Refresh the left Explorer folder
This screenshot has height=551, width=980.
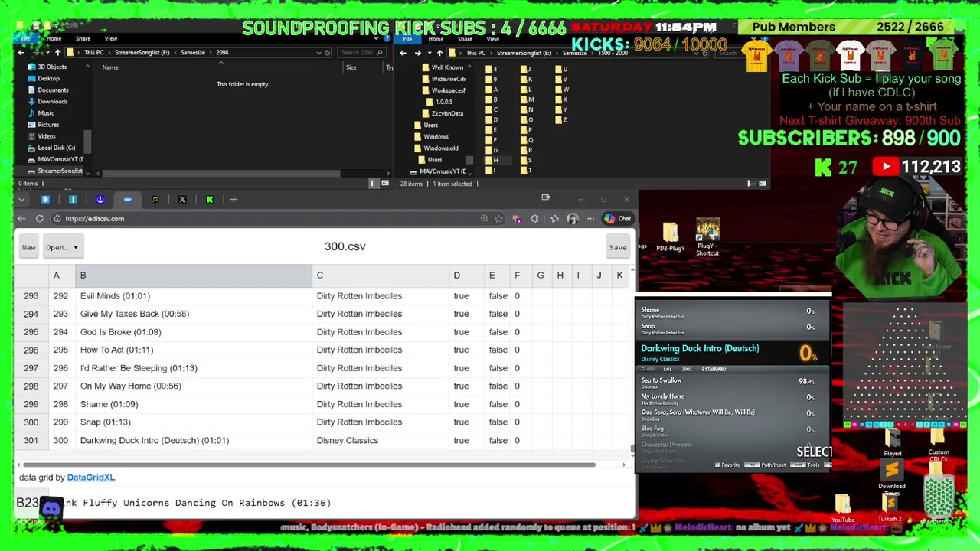click(x=328, y=53)
